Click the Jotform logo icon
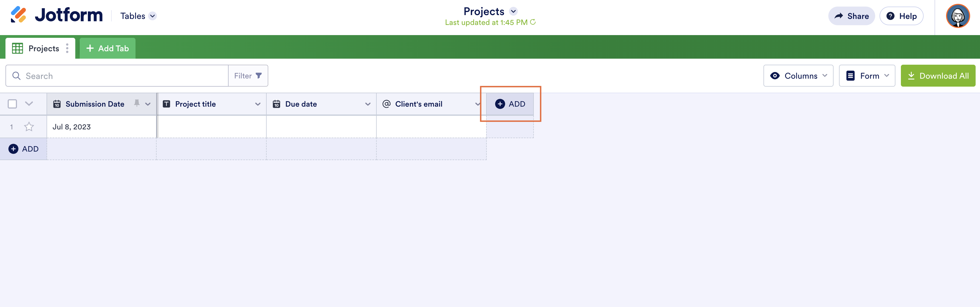 point(18,15)
